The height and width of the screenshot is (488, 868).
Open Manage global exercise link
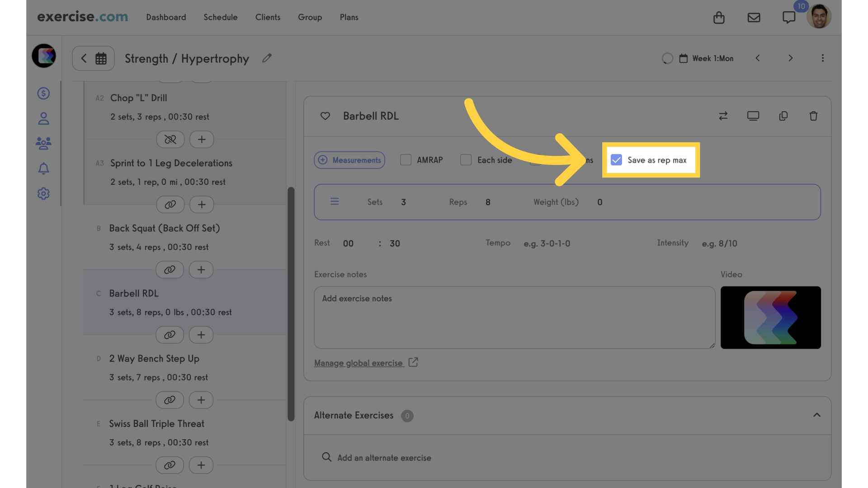point(366,363)
